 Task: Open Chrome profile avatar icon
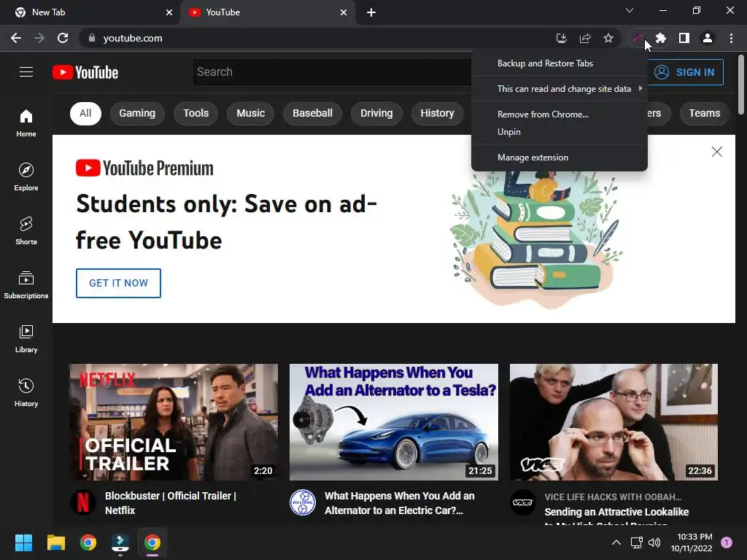(708, 38)
